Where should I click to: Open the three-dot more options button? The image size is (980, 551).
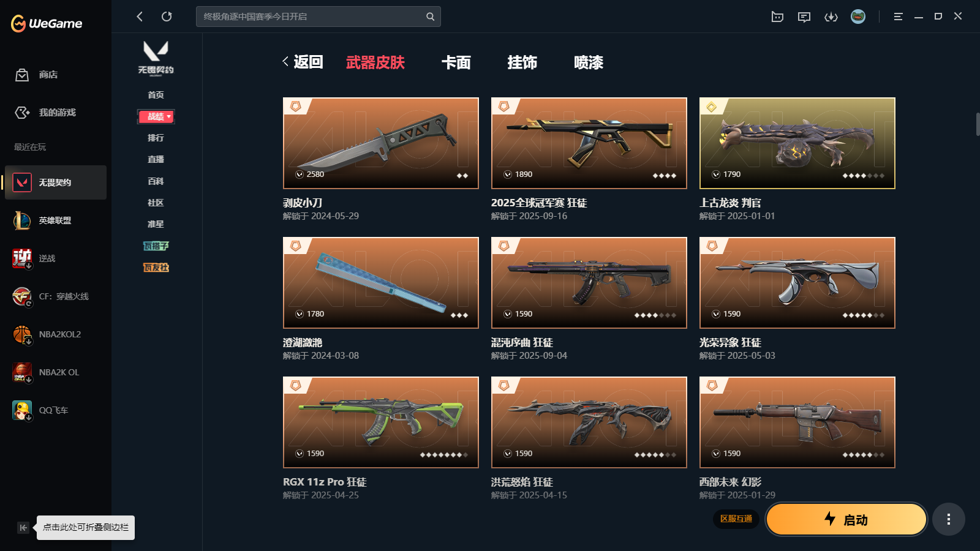pyautogui.click(x=949, y=519)
